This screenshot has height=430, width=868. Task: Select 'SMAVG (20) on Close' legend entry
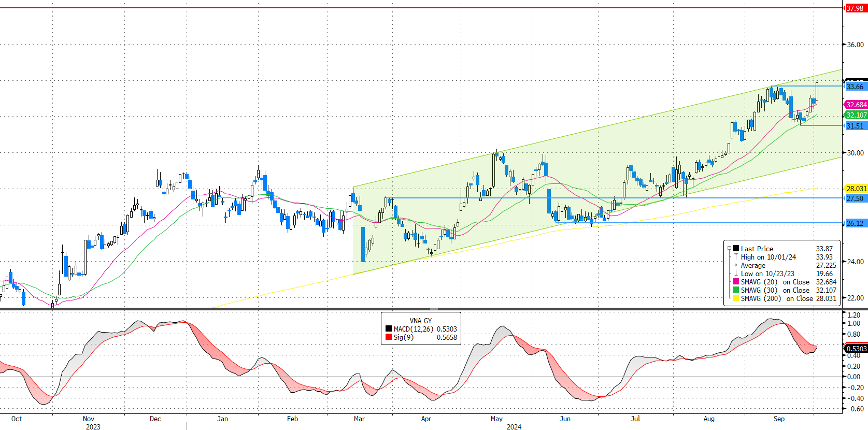pyautogui.click(x=775, y=282)
